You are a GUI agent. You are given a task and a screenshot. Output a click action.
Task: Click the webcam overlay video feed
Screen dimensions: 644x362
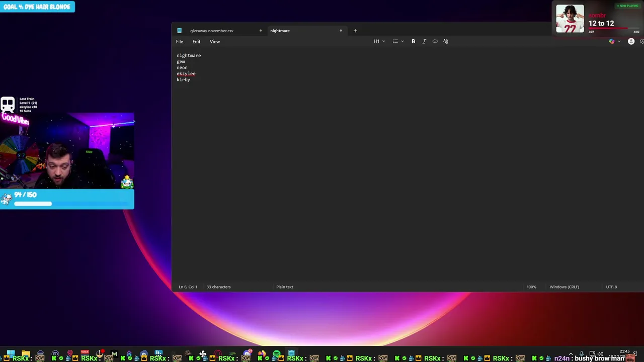click(67, 151)
